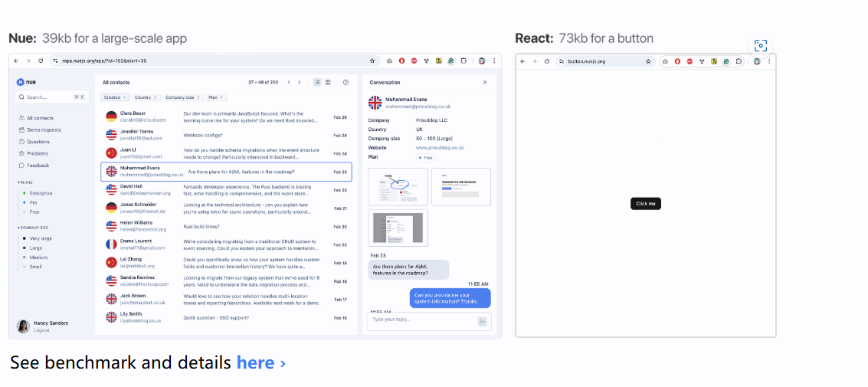Close the Conversation panel with the X

point(484,82)
